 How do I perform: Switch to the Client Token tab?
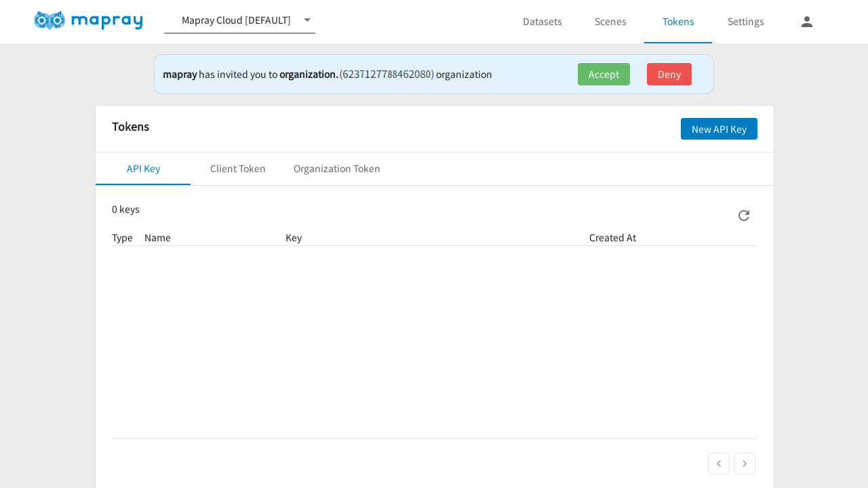tap(237, 169)
